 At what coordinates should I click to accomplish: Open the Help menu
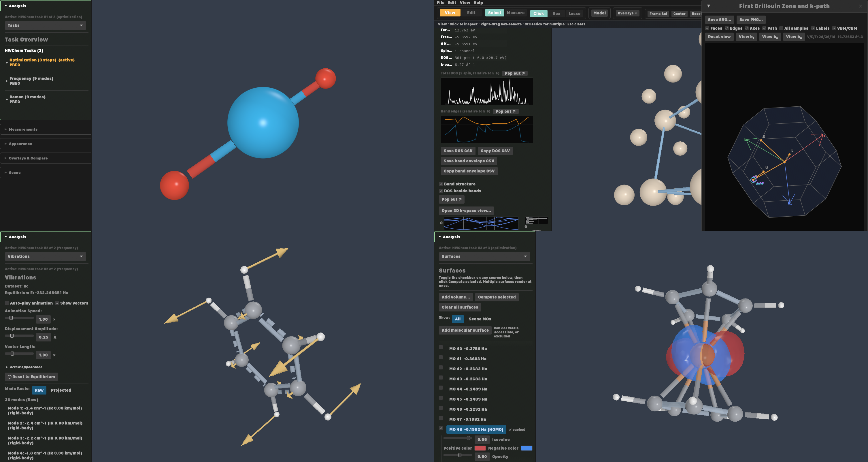[478, 3]
